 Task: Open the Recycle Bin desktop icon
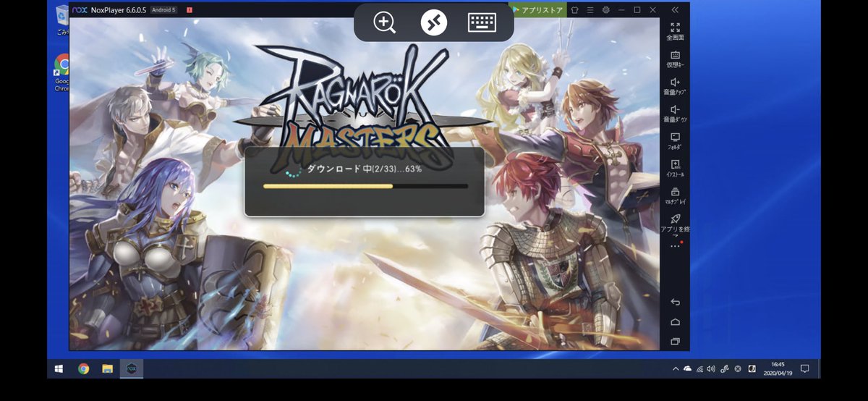[x=62, y=20]
